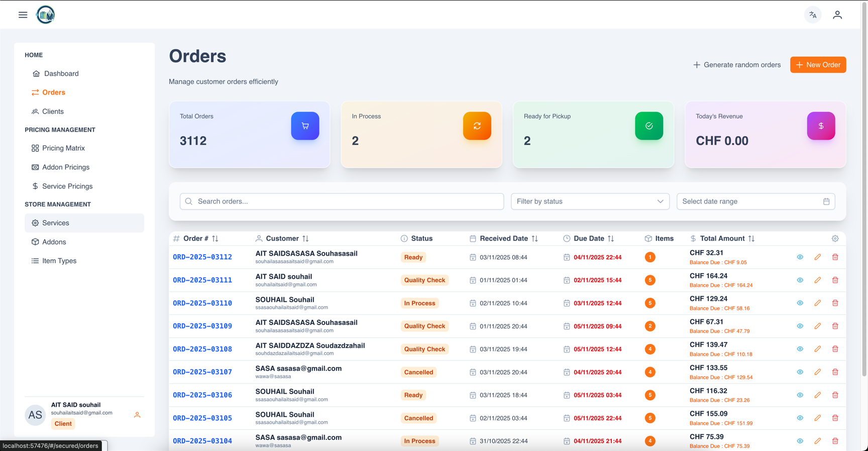
Task: Click the green check icon on Ready for Pickup
Action: point(648,126)
